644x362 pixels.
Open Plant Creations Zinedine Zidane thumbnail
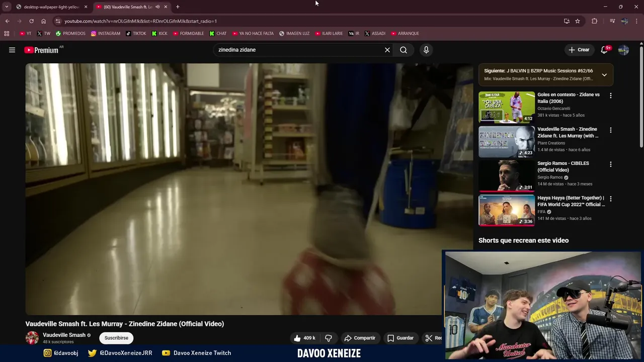[x=507, y=142]
